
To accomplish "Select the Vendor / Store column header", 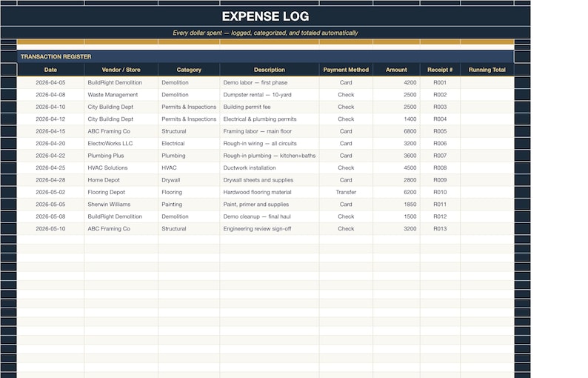I will 121,70.
